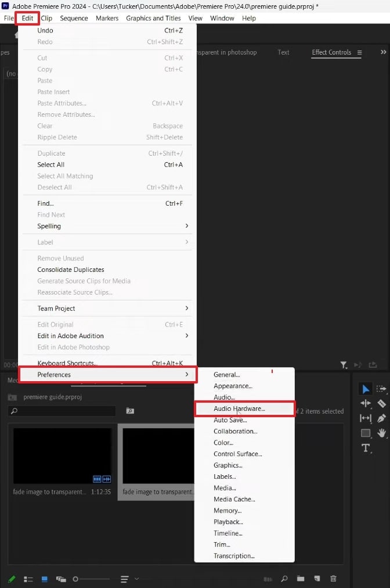Open the Effect Controls panel menu
The width and height of the screenshot is (390, 588).
pos(360,52)
